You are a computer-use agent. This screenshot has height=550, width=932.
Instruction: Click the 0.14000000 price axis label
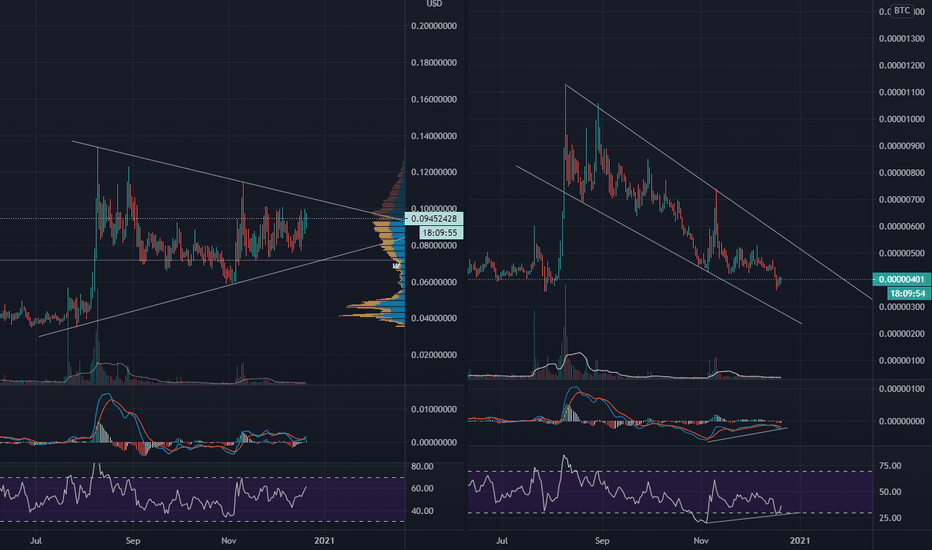[434, 136]
